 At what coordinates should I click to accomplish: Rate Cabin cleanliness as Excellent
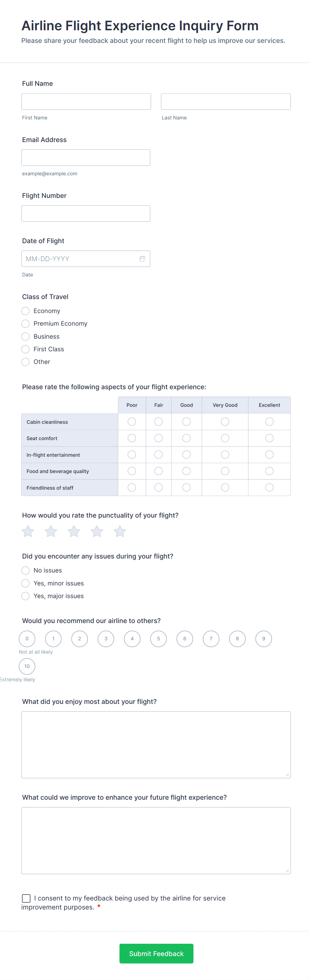point(269,421)
